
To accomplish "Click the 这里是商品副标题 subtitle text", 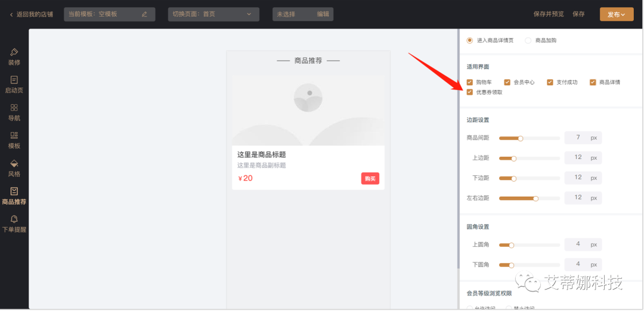I will coord(261,166).
